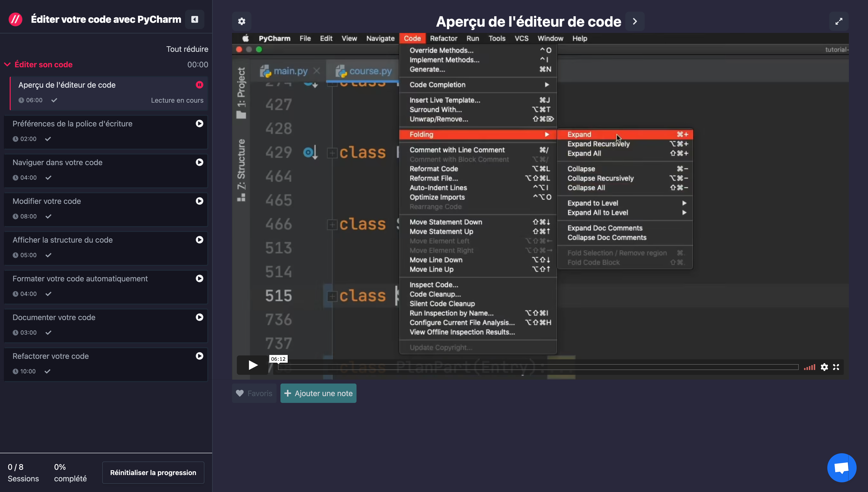Pause the current lesson via red pause icon
The width and height of the screenshot is (868, 492).
pyautogui.click(x=199, y=85)
